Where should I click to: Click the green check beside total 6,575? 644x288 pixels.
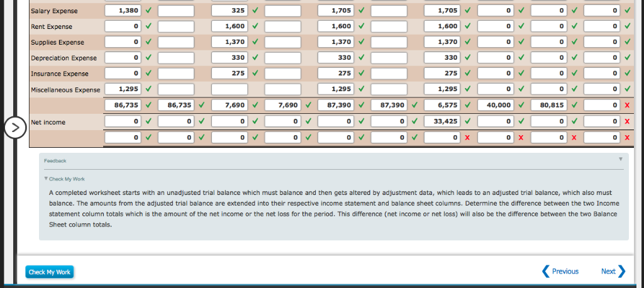468,105
